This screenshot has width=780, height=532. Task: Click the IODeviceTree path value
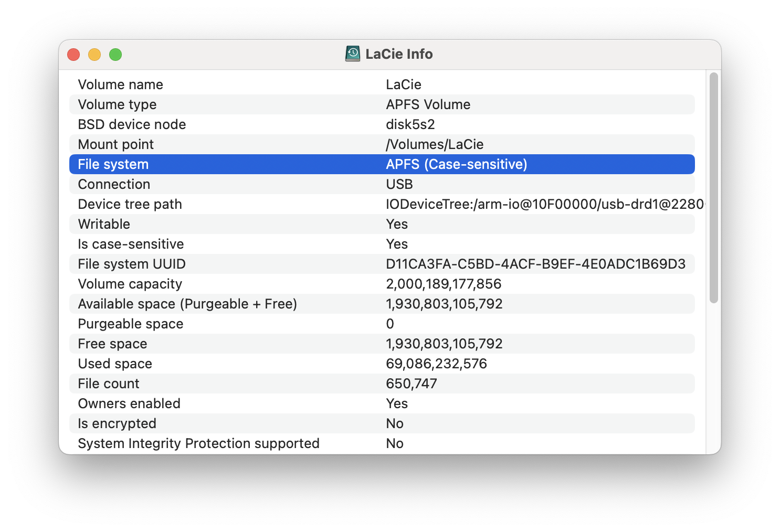pyautogui.click(x=545, y=204)
